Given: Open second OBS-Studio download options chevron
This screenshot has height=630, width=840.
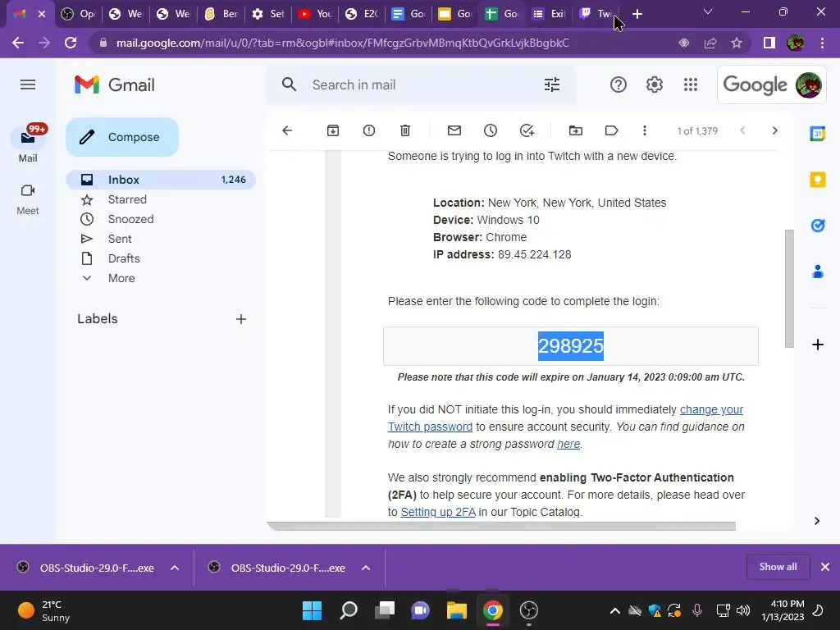Looking at the screenshot, I should click(x=366, y=568).
